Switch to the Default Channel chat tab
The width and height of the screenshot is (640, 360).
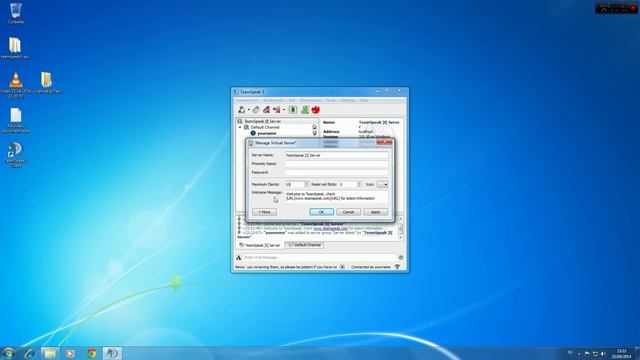click(304, 245)
